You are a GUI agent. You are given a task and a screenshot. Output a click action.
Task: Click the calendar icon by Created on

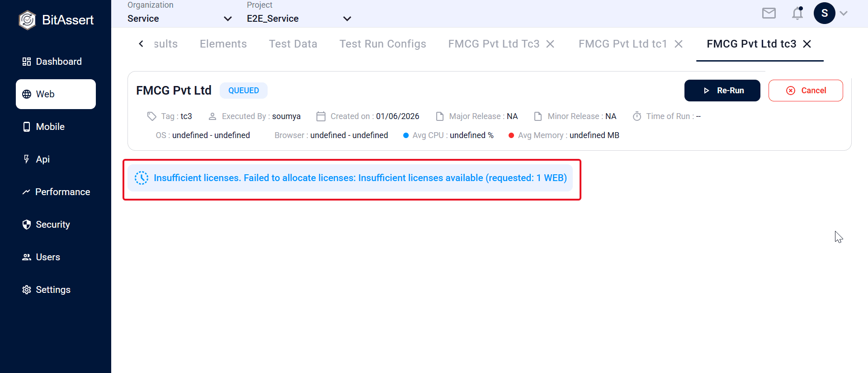pos(321,116)
